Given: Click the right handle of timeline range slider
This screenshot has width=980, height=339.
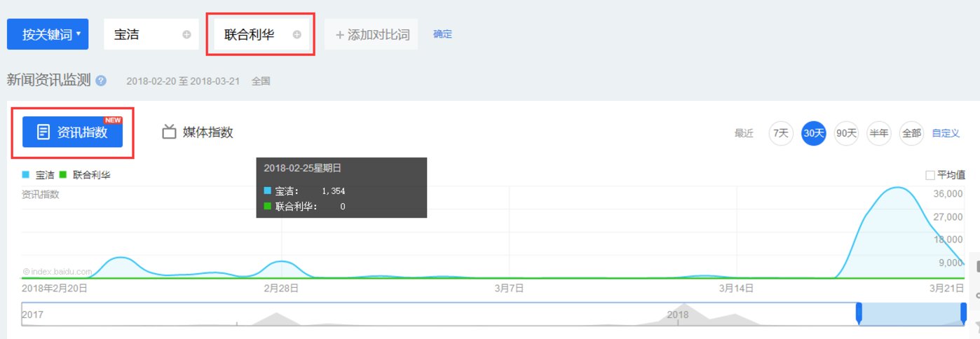Looking at the screenshot, I should (x=963, y=314).
